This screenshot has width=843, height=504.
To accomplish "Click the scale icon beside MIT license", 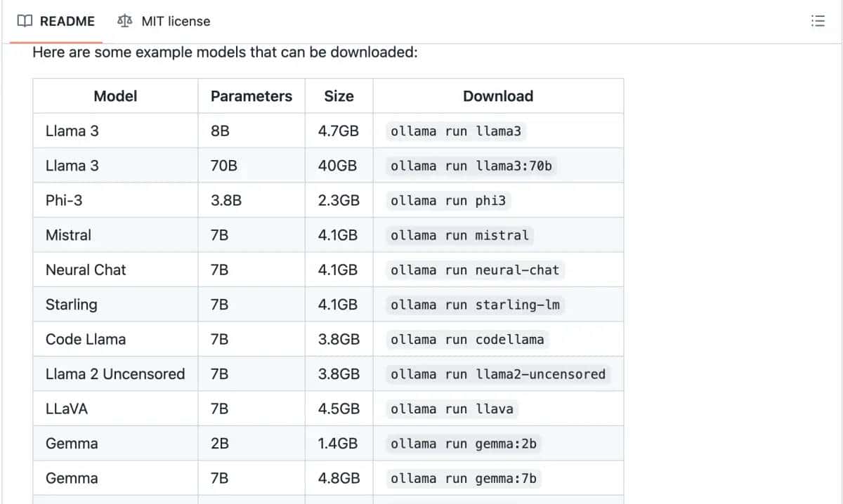I will tap(125, 21).
